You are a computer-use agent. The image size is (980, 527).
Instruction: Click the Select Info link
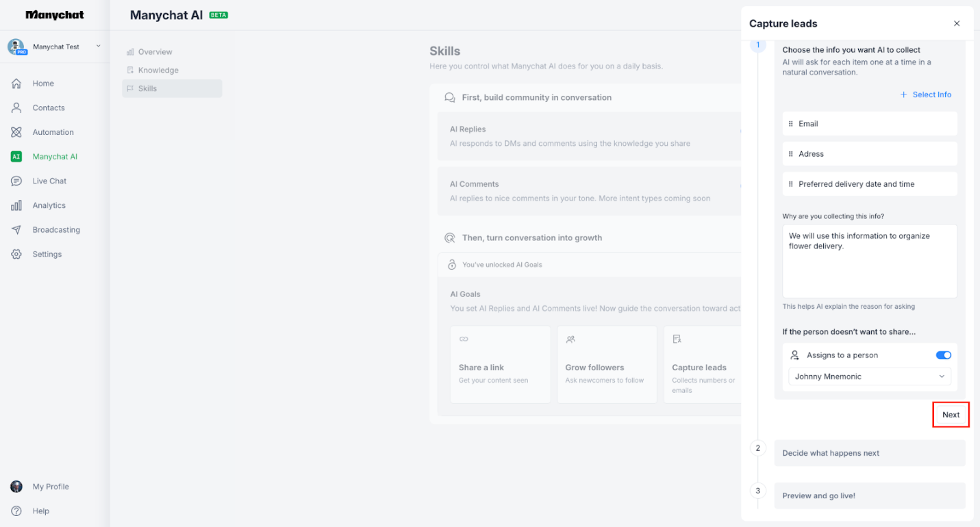click(x=926, y=94)
